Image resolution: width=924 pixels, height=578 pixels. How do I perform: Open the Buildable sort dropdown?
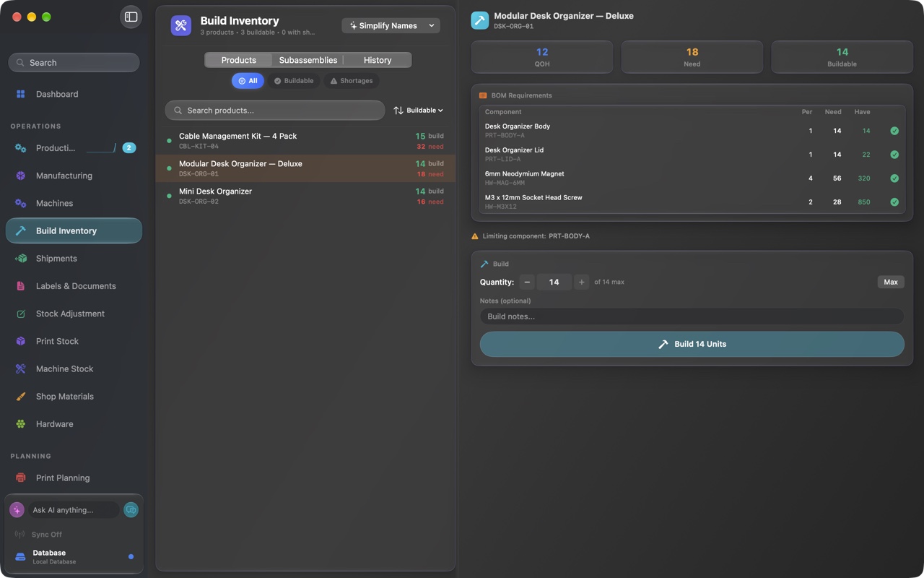click(419, 111)
